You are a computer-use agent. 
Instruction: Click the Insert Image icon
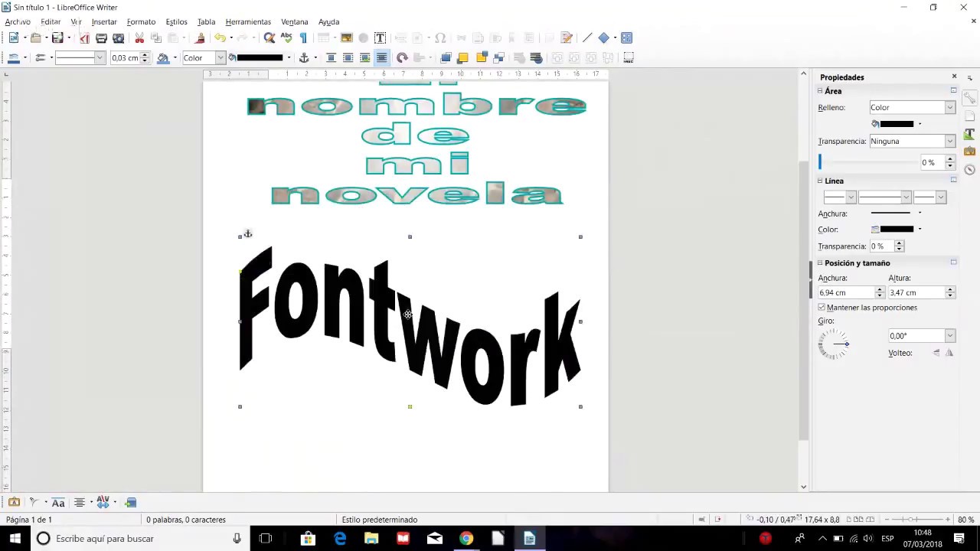[x=347, y=37]
